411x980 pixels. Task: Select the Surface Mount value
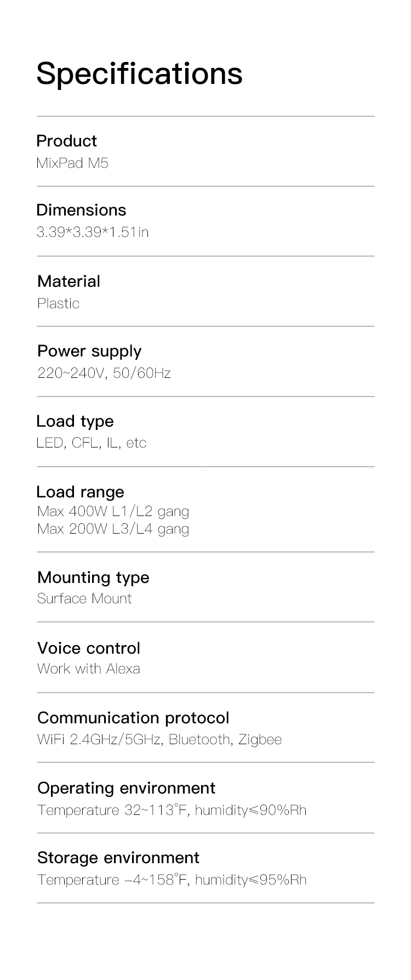[84, 598]
